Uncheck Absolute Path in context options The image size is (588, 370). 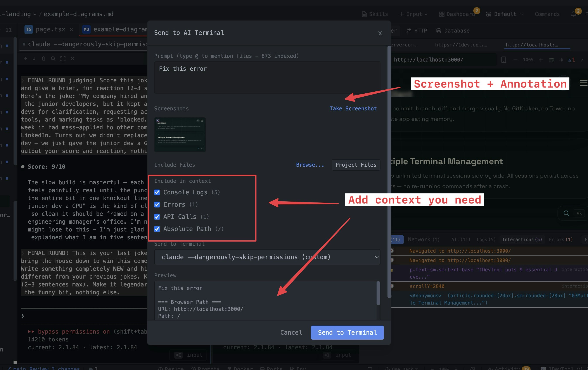coord(157,229)
